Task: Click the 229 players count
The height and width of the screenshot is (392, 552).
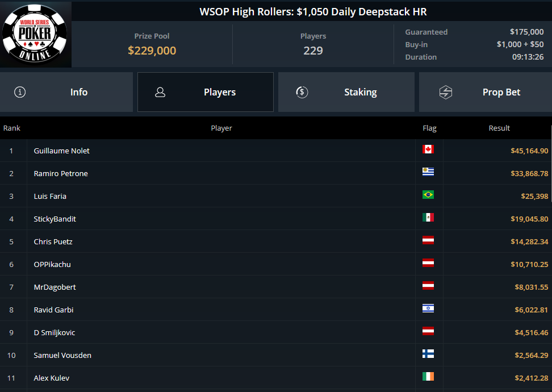Action: [313, 51]
